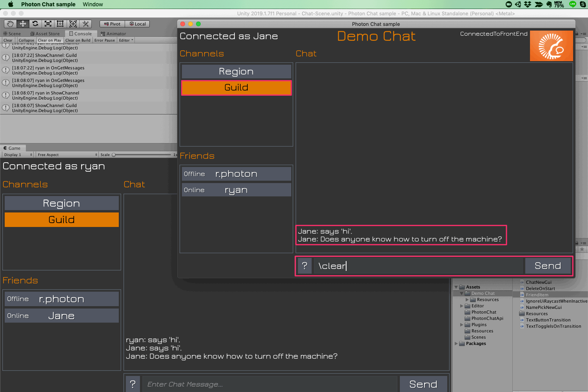Click the Resources folder icon in the file list
The width and height of the screenshot is (588, 392).
pyautogui.click(x=522, y=314)
